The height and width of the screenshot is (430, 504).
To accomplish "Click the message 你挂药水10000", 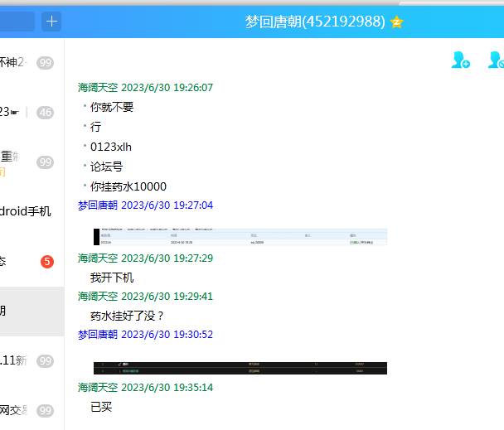I will 128,187.
